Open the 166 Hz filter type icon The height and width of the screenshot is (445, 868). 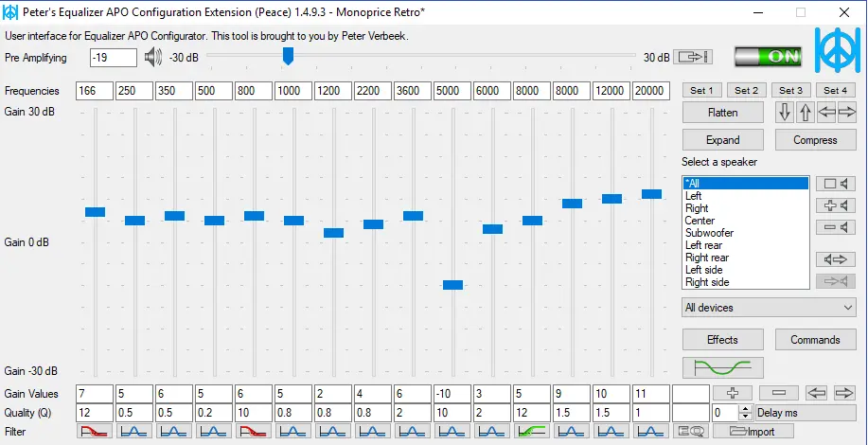tap(95, 432)
